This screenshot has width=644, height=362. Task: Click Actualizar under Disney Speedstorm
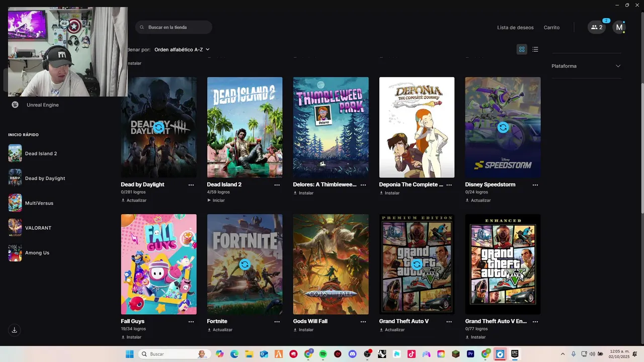click(x=478, y=200)
